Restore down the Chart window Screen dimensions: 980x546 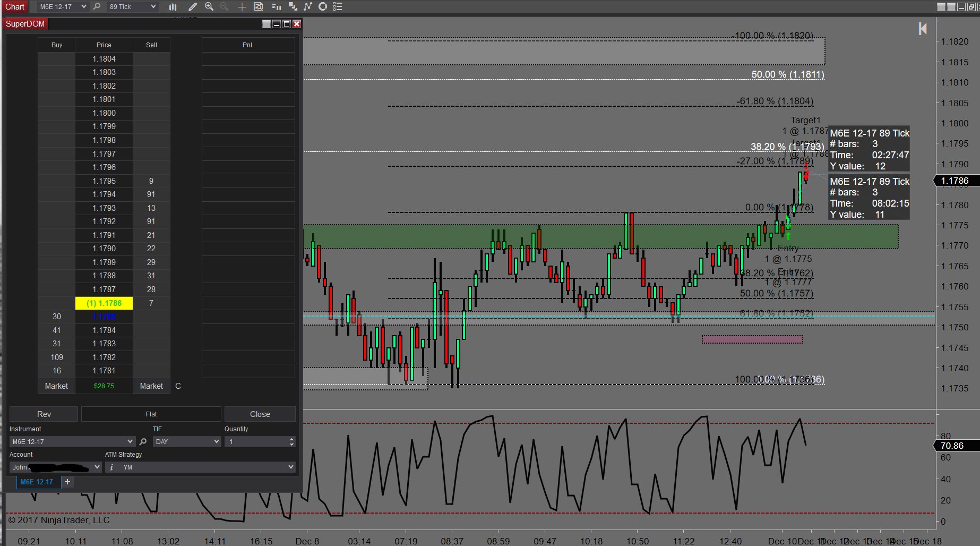click(x=971, y=7)
